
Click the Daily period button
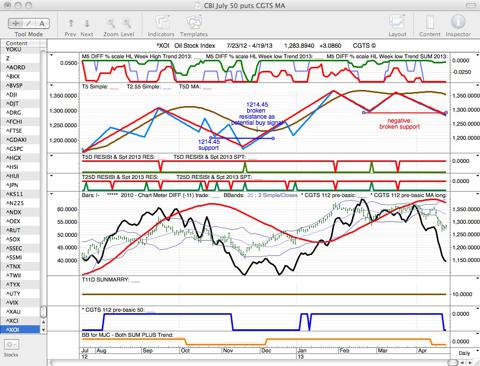tap(464, 353)
